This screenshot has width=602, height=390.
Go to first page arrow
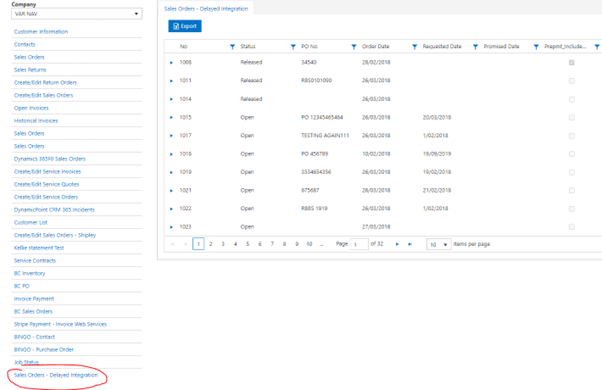point(172,244)
